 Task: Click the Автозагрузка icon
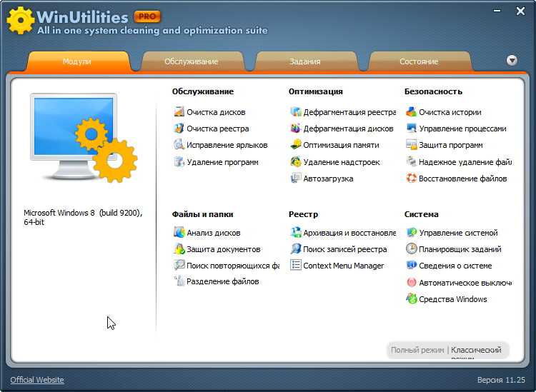[x=296, y=179]
